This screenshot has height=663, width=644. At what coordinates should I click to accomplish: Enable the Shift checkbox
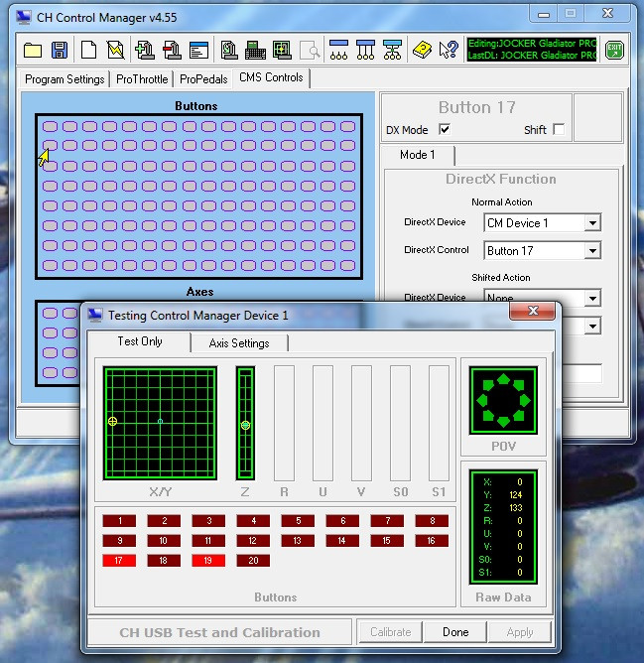coord(559,130)
